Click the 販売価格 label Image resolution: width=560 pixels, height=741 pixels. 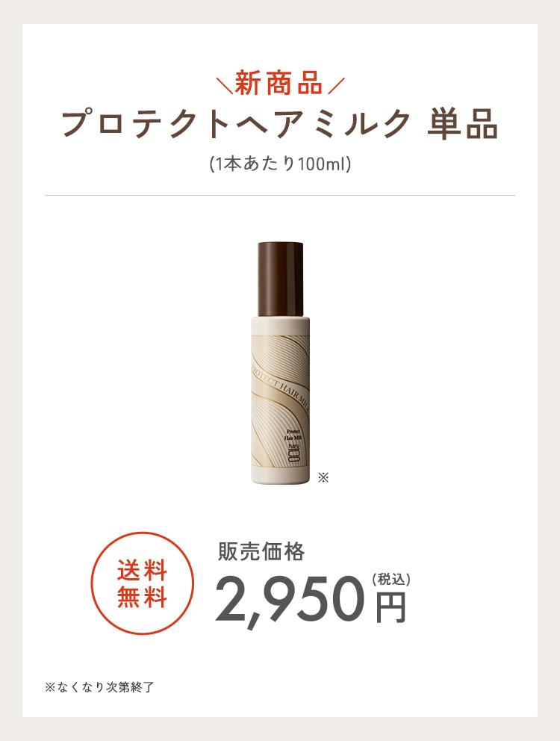click(x=261, y=551)
